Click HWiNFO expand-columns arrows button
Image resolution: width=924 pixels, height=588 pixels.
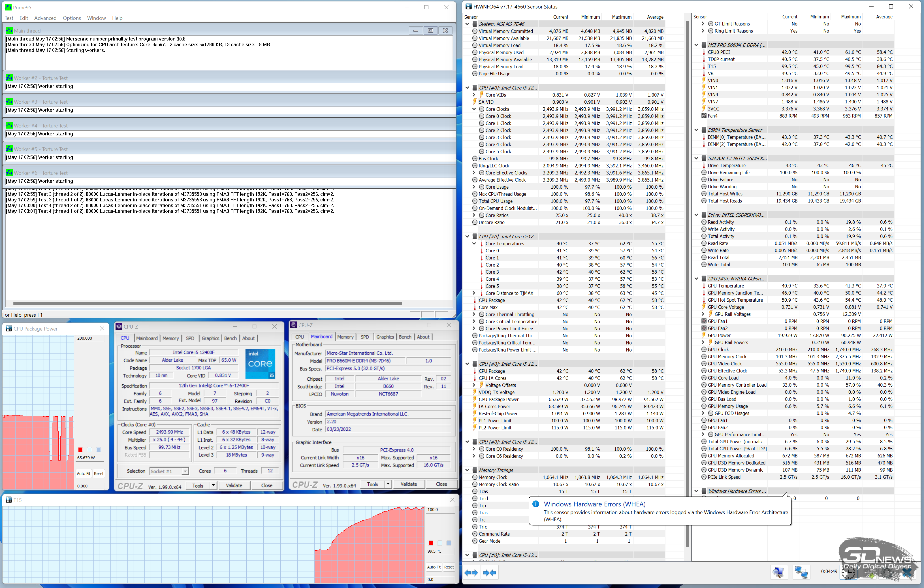tap(471, 573)
